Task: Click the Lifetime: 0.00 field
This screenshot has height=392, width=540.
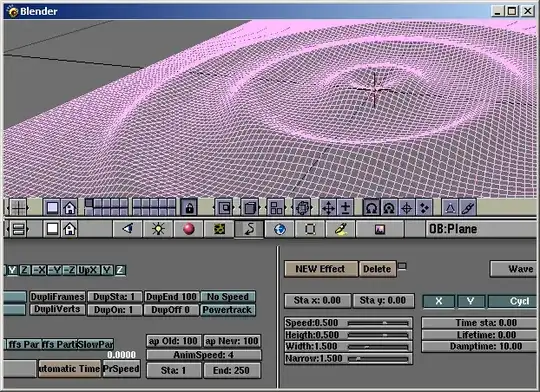Action: tap(479, 334)
